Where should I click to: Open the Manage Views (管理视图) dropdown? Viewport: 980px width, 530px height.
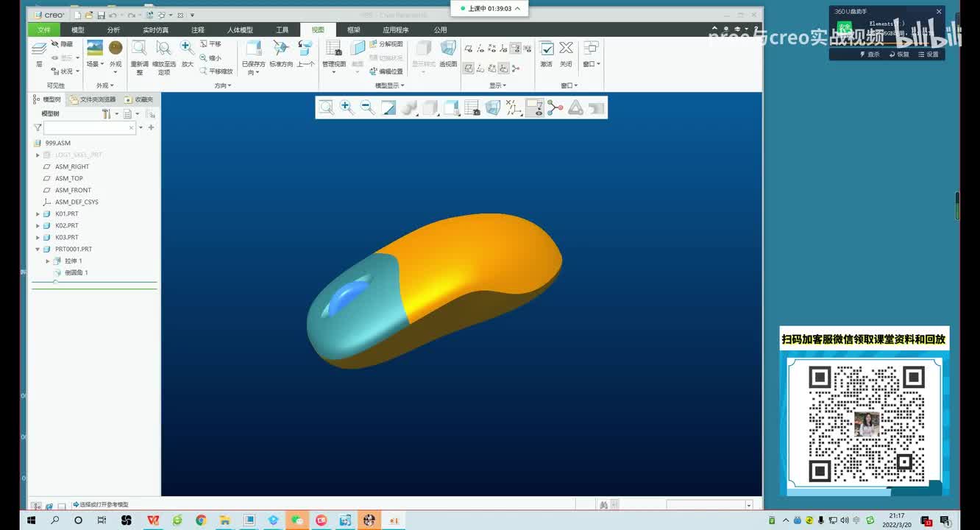click(x=334, y=57)
